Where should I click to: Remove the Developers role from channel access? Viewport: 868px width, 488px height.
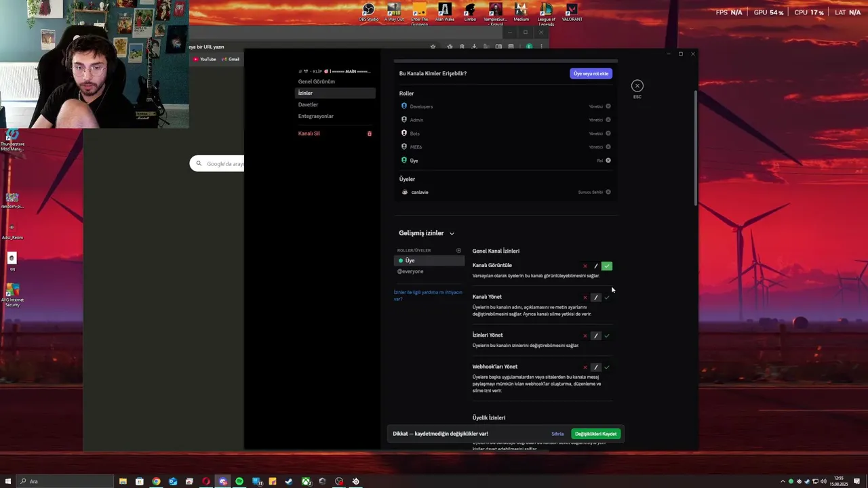pyautogui.click(x=608, y=106)
